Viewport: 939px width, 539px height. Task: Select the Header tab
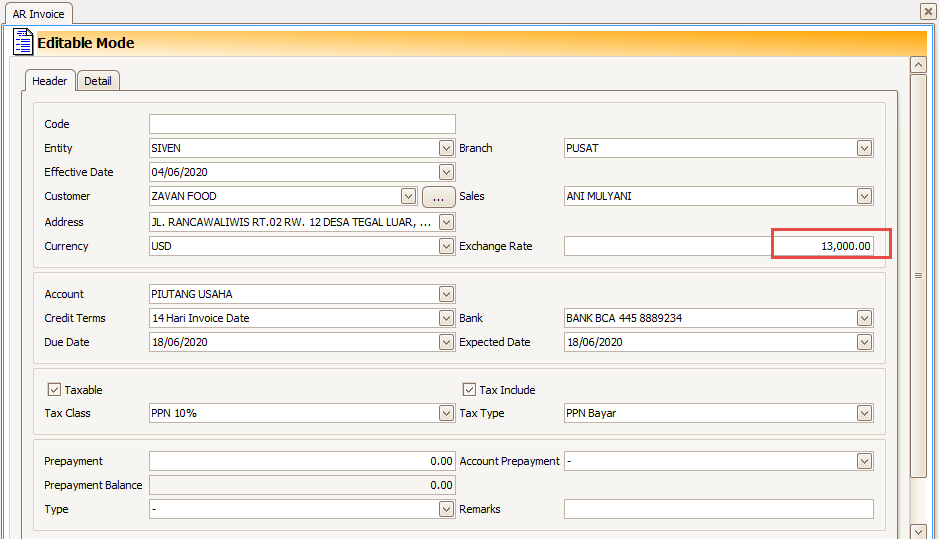point(50,81)
